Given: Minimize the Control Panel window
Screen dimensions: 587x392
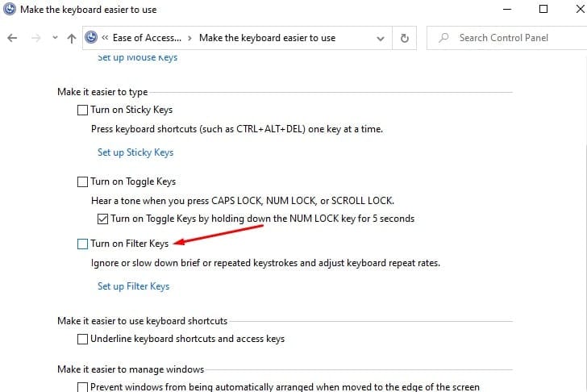Looking at the screenshot, I should click(507, 9).
